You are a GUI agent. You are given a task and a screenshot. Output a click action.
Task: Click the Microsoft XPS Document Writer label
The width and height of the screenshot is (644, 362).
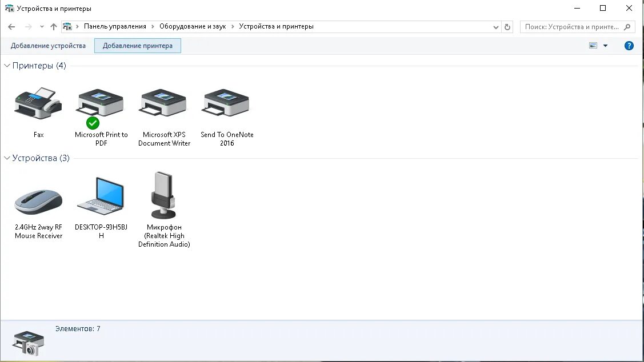[x=164, y=139]
